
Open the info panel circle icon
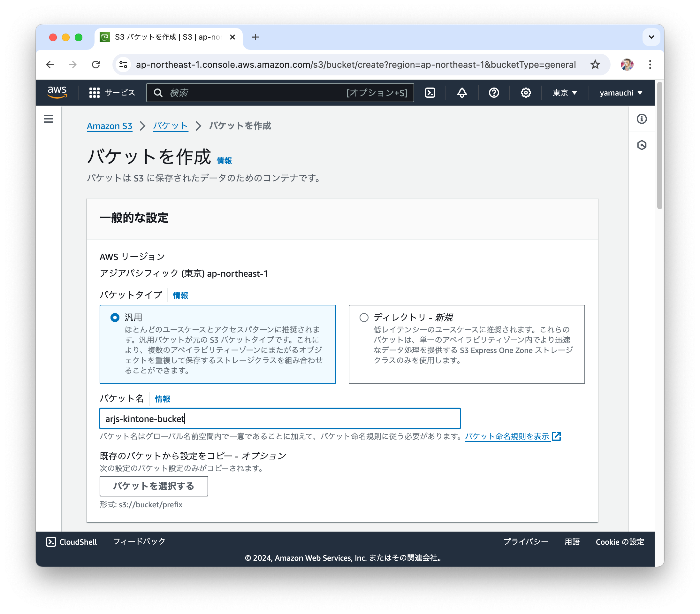(642, 119)
